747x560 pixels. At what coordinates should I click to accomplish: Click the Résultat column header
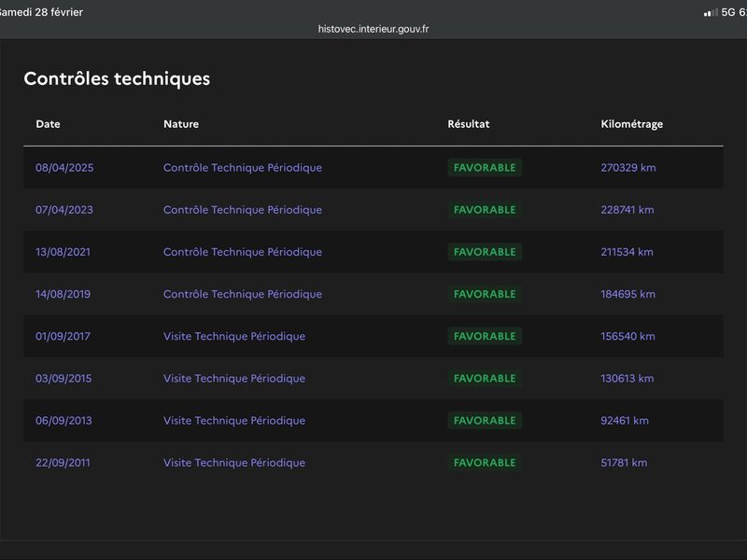click(469, 124)
